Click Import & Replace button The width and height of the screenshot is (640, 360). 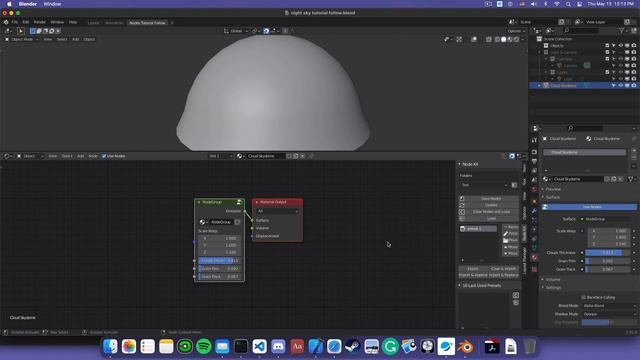click(x=503, y=275)
